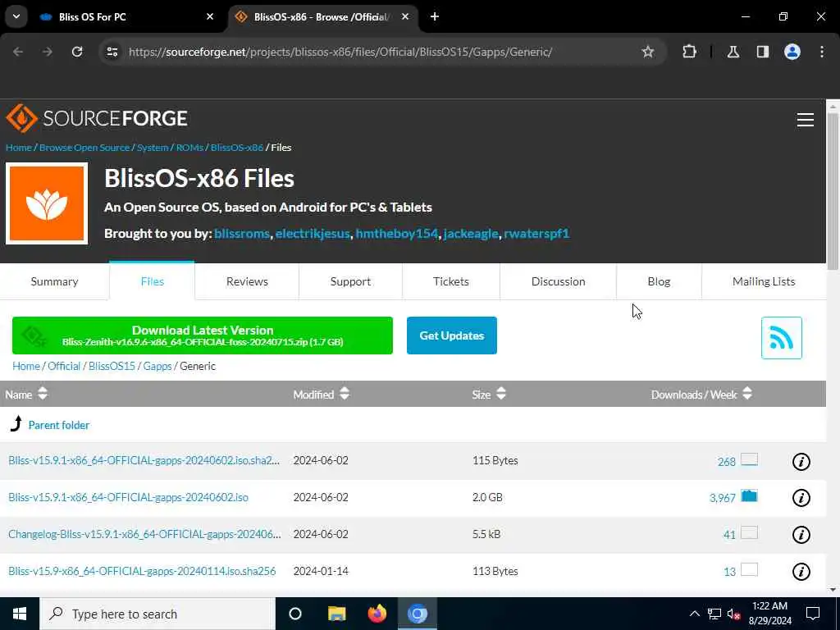Open rwaterspf1 contributor profile
The height and width of the screenshot is (630, 840).
tap(536, 234)
